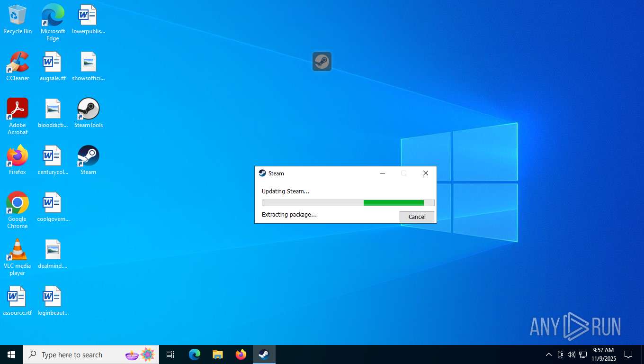Viewport: 644px width, 364px height.
Task: Open the Microsoft Edge desktop shortcut
Action: (53, 22)
